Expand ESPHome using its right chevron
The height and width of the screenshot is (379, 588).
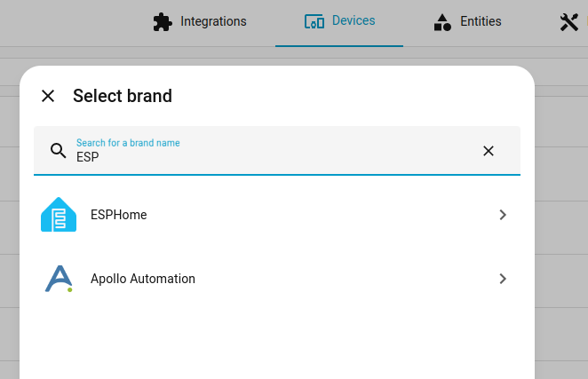click(503, 215)
